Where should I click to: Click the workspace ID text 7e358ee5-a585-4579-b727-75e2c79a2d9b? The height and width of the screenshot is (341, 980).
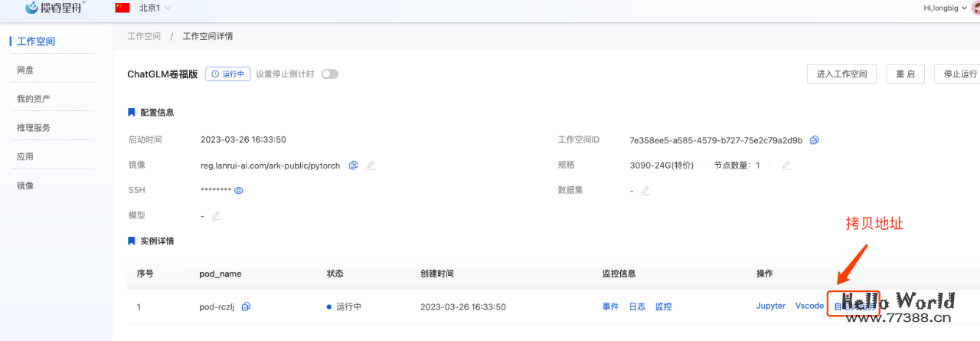716,140
